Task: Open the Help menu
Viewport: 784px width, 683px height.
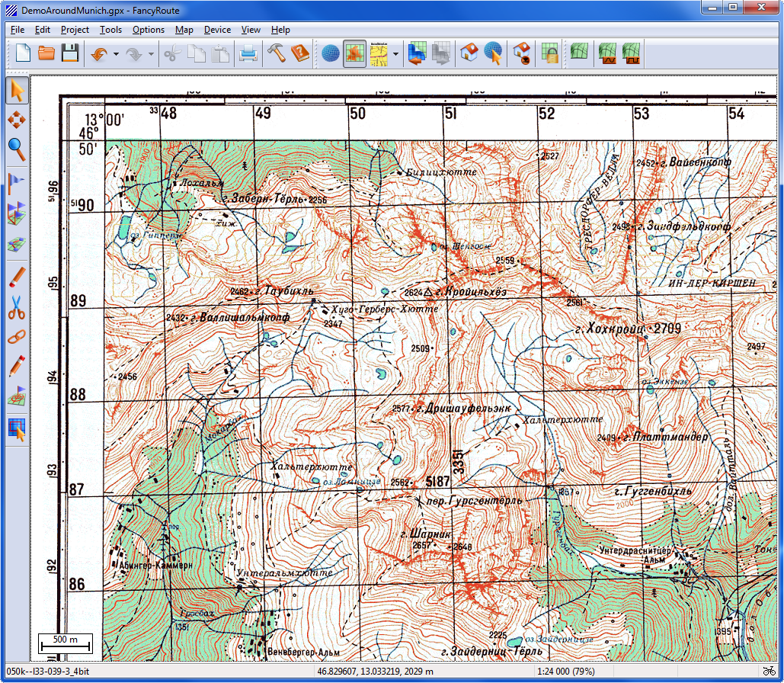Action: tap(280, 30)
